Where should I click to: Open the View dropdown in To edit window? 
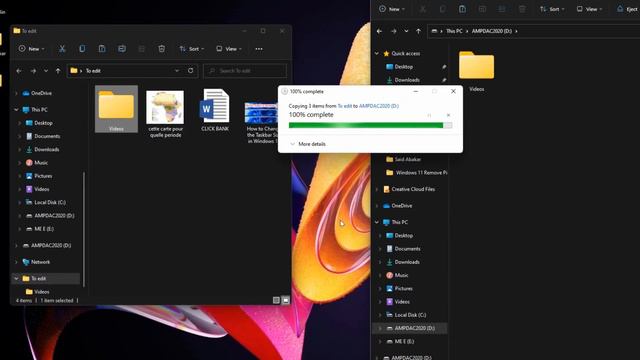[x=229, y=49]
